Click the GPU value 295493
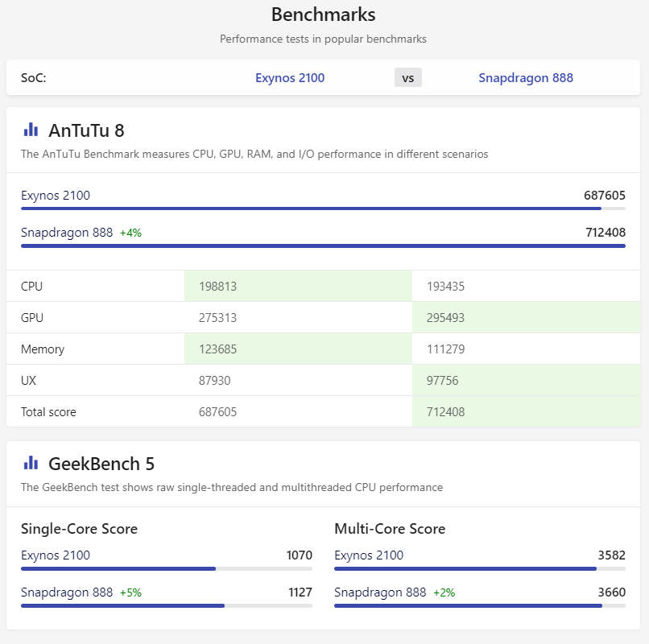 (446, 318)
